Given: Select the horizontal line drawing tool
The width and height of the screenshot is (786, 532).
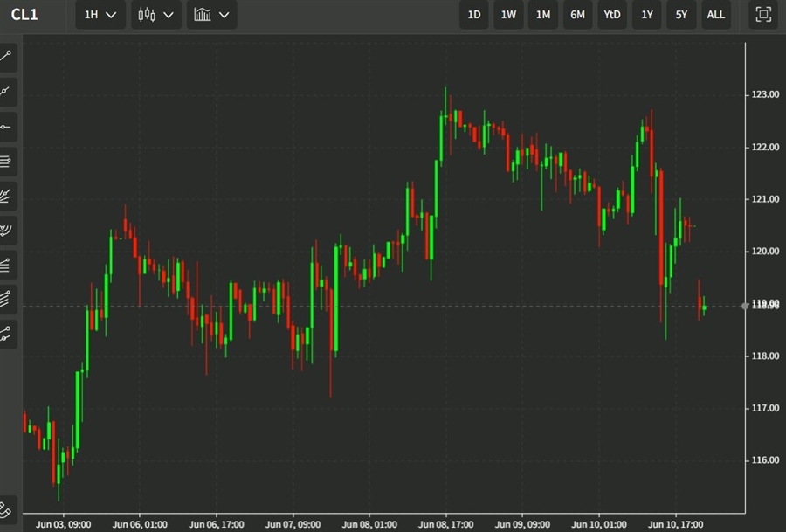Looking at the screenshot, I should [x=7, y=127].
